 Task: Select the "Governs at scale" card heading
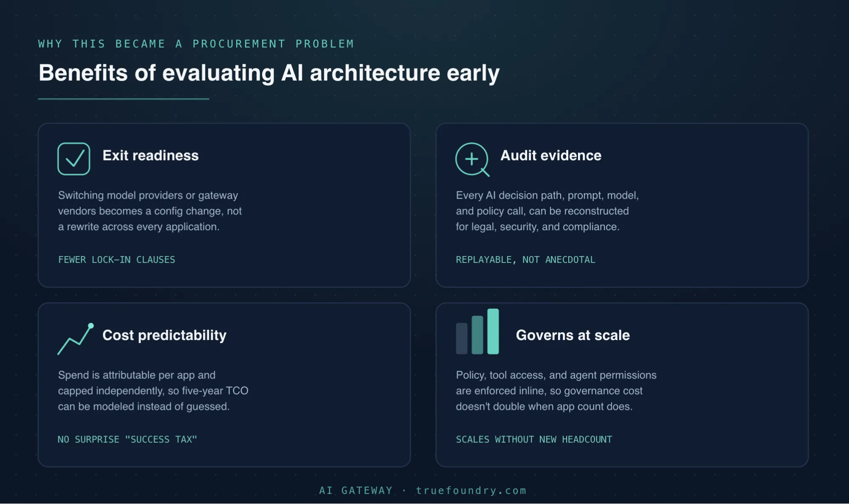(573, 335)
